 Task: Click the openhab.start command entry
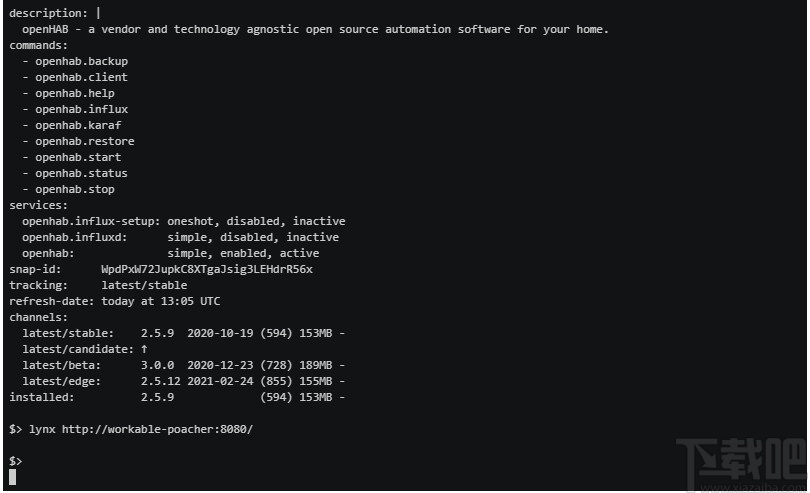click(x=78, y=157)
